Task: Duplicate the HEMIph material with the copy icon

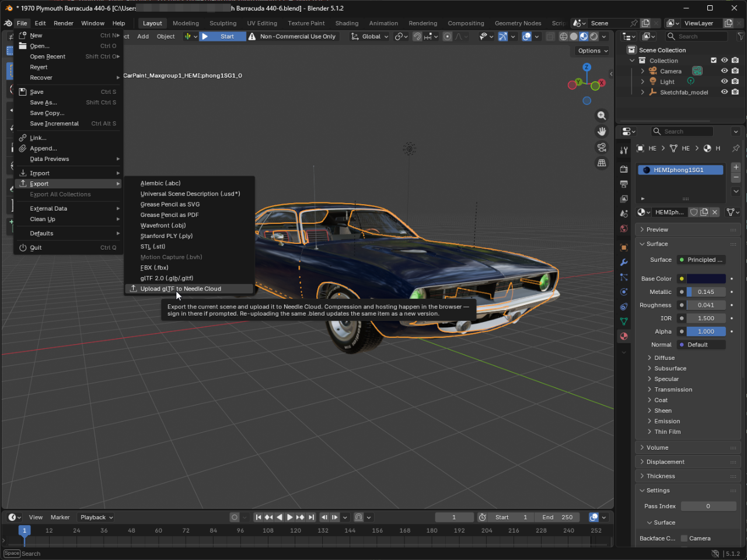Action: click(x=704, y=212)
